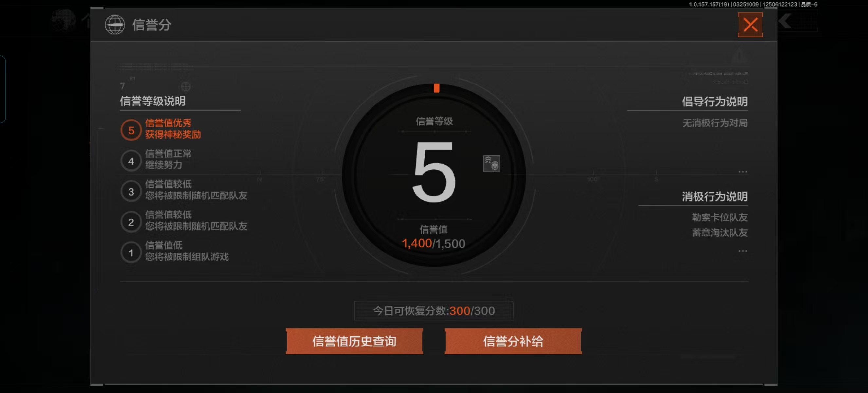The image size is (868, 393).
Task: Click the 无消极行为对局 entry
Action: (x=715, y=123)
